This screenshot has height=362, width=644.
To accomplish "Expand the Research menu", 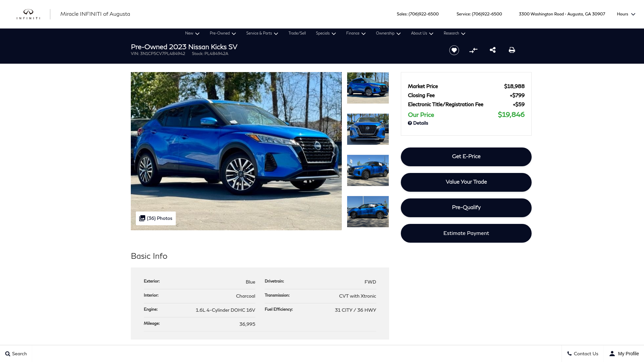I will pyautogui.click(x=454, y=33).
